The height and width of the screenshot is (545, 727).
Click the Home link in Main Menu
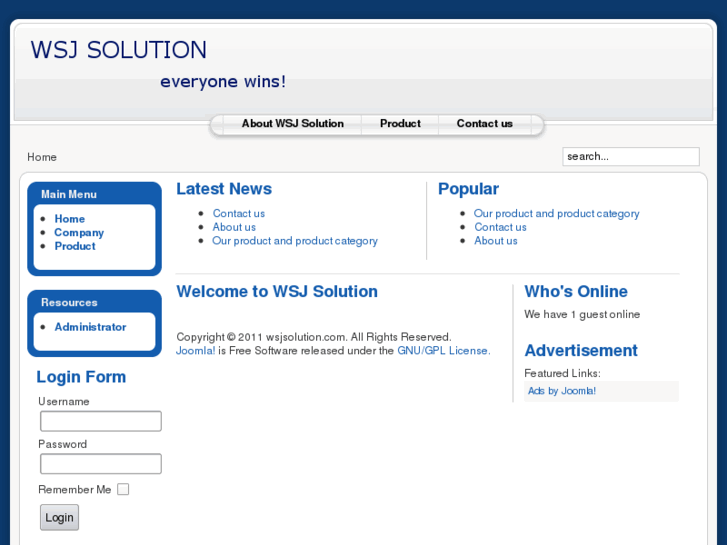click(70, 218)
